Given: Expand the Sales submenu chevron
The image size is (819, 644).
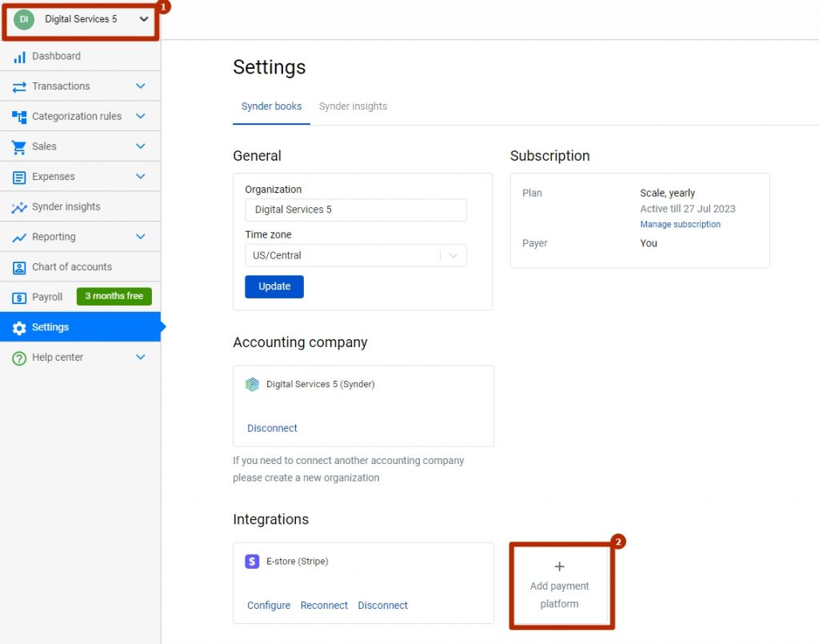Looking at the screenshot, I should click(141, 146).
